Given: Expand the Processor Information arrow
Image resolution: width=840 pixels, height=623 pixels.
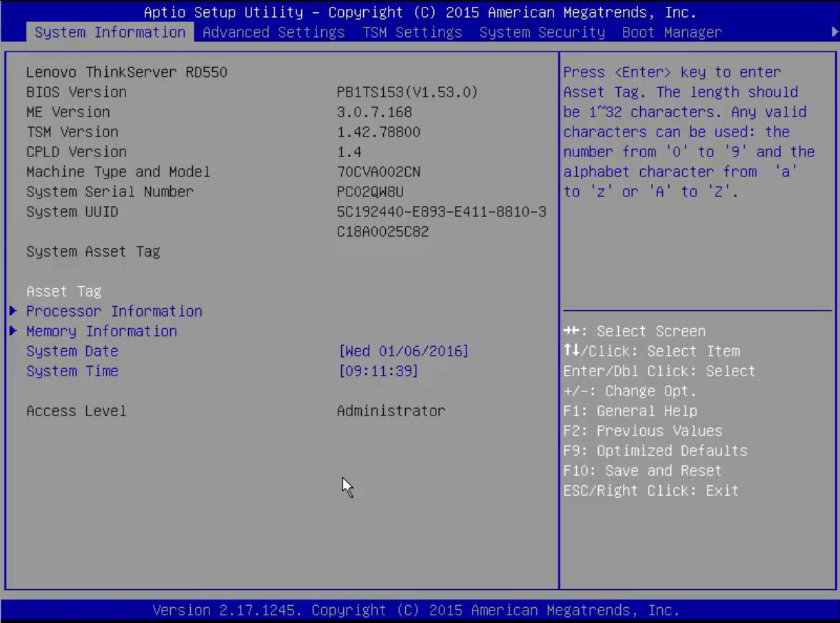Looking at the screenshot, I should coord(13,311).
